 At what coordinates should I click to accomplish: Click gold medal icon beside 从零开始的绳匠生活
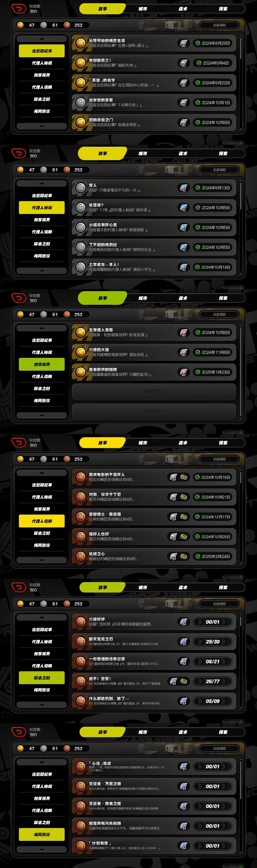[x=81, y=43]
